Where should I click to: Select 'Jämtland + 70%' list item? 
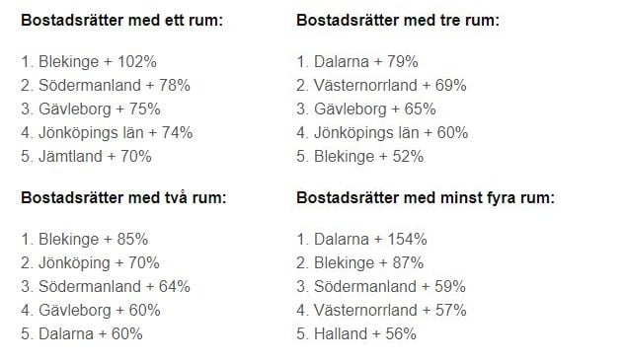(86, 156)
